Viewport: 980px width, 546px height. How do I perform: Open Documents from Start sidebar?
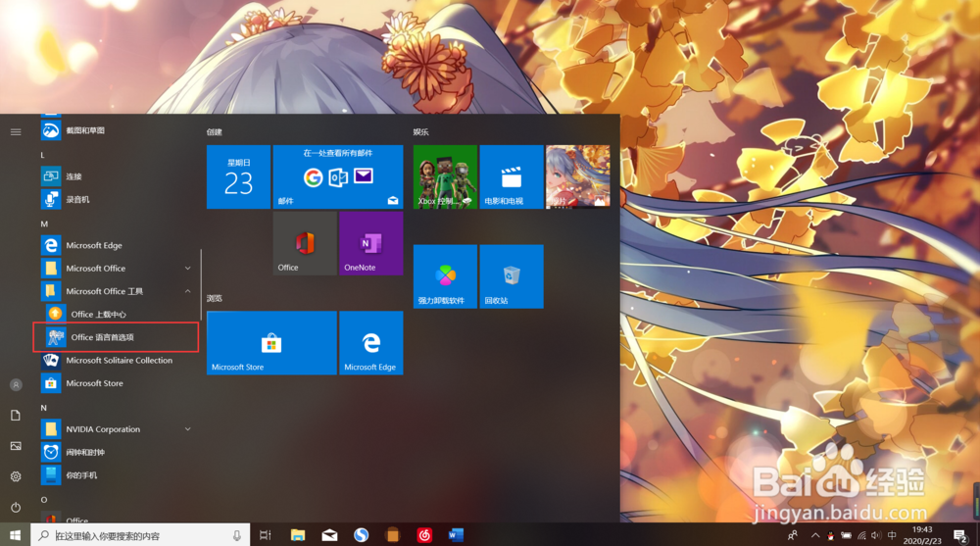point(16,416)
